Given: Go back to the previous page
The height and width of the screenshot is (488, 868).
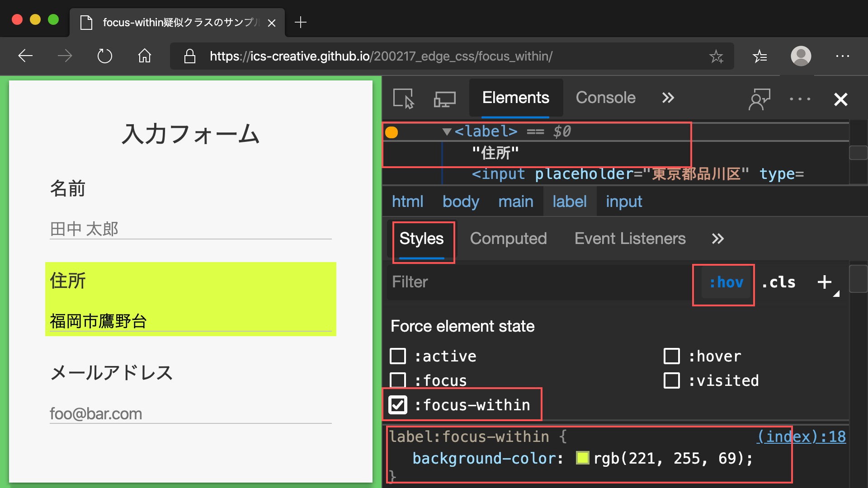Looking at the screenshot, I should [25, 56].
